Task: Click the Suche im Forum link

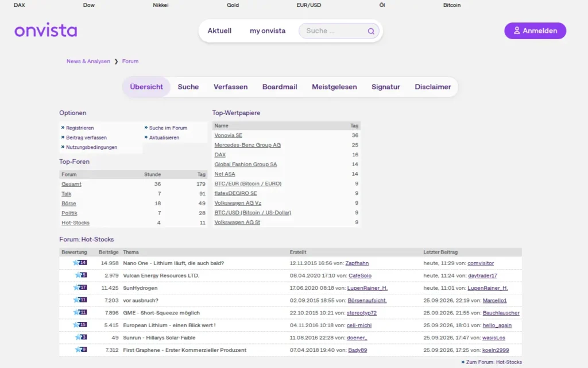Action: pyautogui.click(x=168, y=128)
